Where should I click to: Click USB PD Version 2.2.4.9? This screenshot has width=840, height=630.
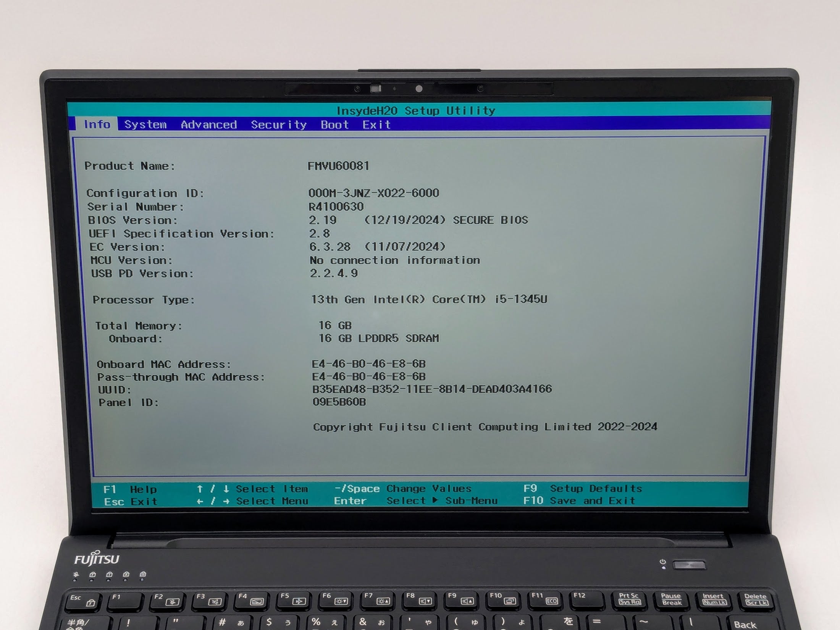[x=334, y=273]
